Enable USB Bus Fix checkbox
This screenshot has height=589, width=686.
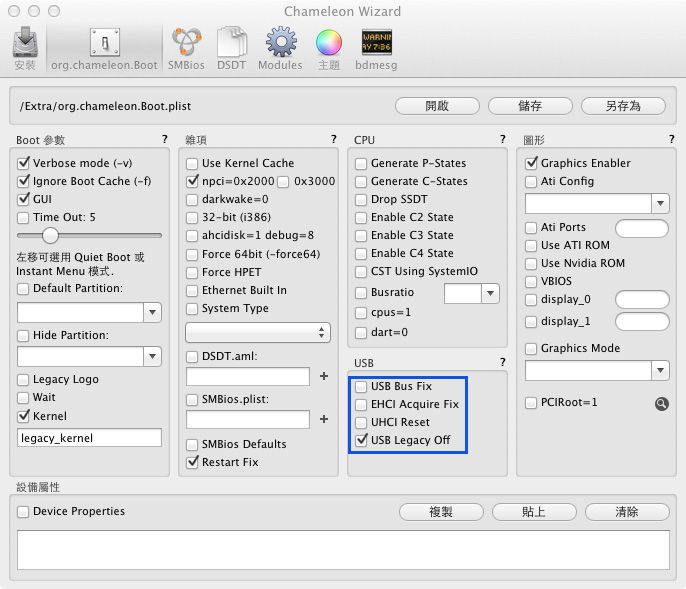[360, 386]
